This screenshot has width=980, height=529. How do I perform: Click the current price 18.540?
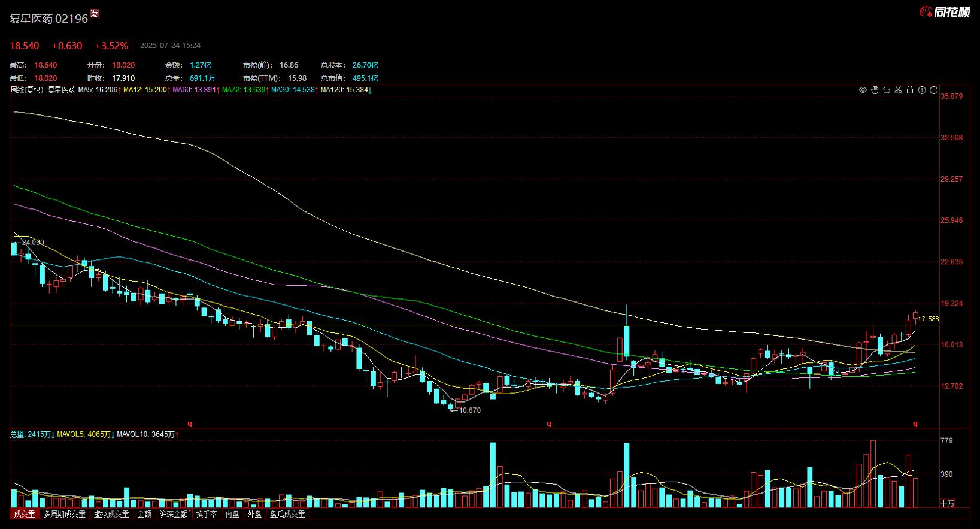(x=25, y=46)
